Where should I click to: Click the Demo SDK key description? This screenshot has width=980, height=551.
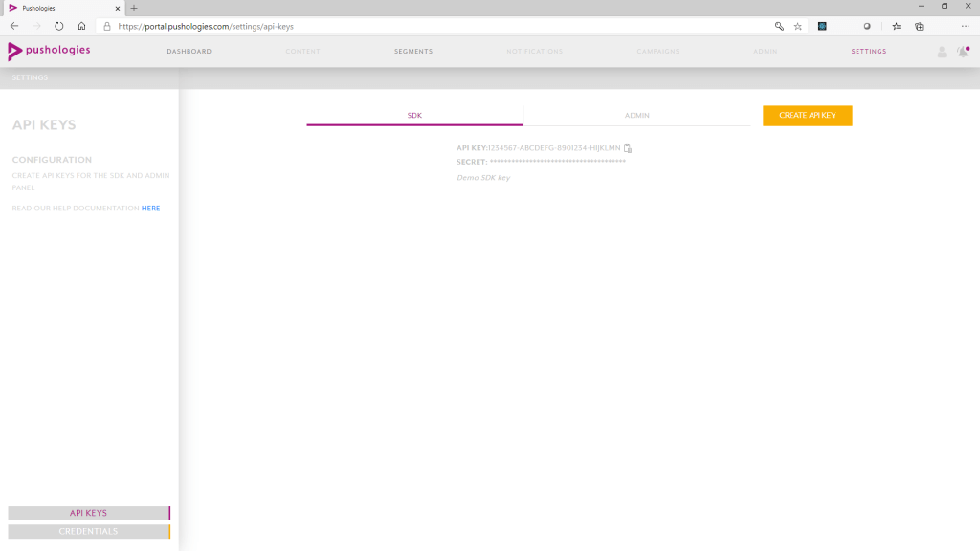[483, 177]
